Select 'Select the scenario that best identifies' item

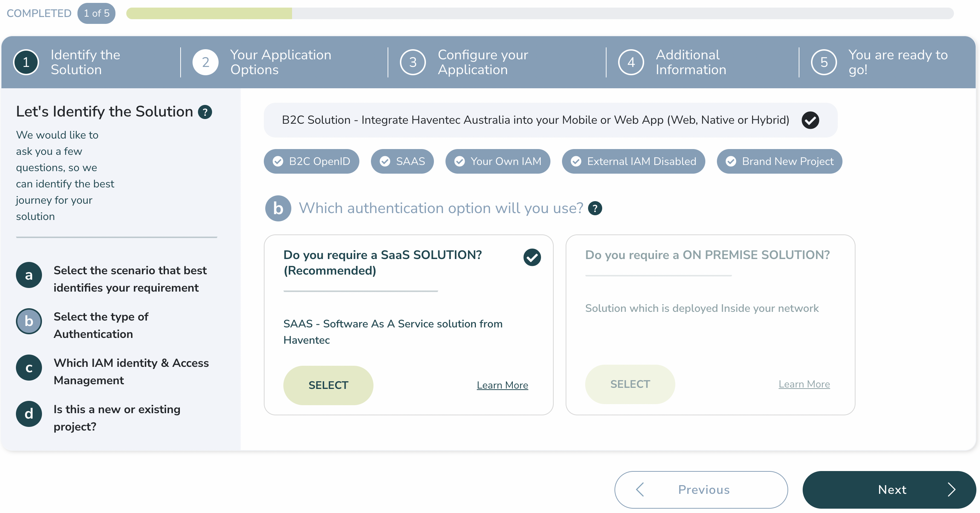[x=130, y=279]
